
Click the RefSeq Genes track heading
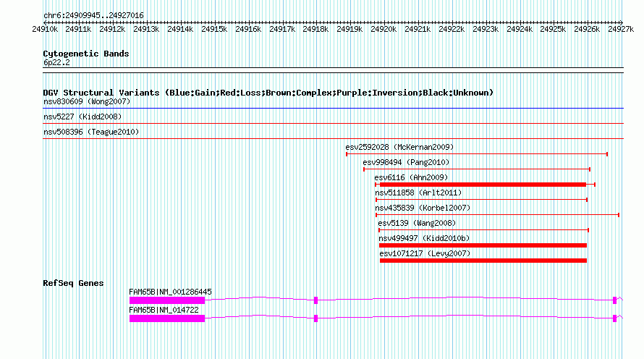[x=73, y=283]
